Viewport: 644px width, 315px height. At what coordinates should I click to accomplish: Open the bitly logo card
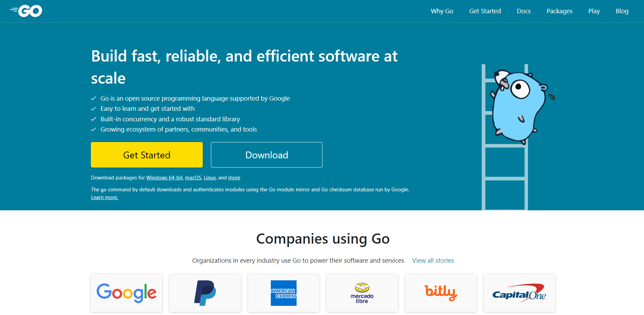(441, 293)
